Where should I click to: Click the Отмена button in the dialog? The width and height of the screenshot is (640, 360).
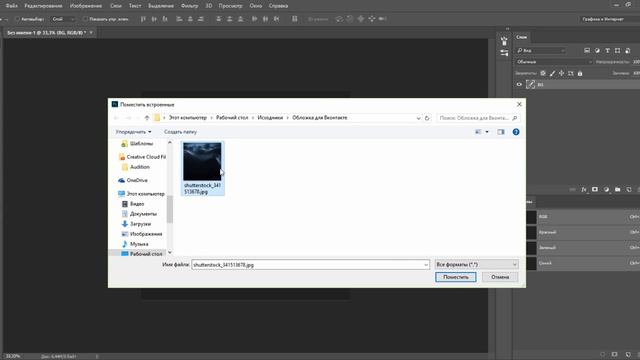[500, 277]
